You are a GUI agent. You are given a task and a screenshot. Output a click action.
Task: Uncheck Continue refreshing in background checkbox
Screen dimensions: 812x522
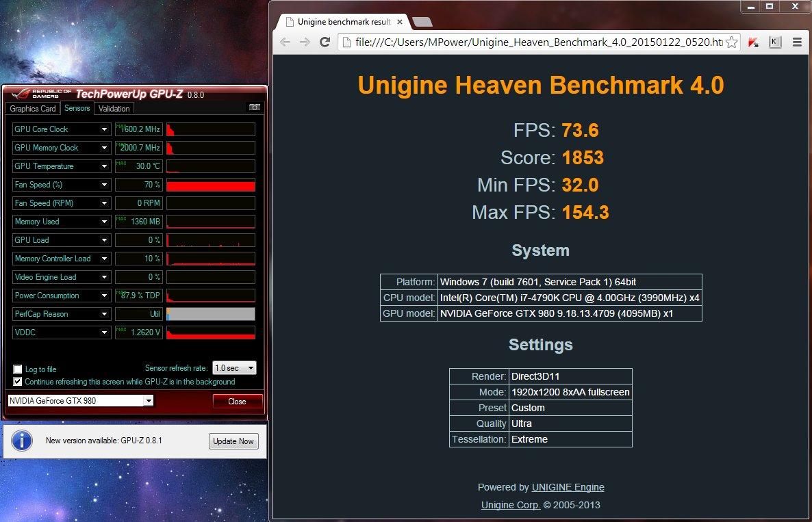pos(18,381)
